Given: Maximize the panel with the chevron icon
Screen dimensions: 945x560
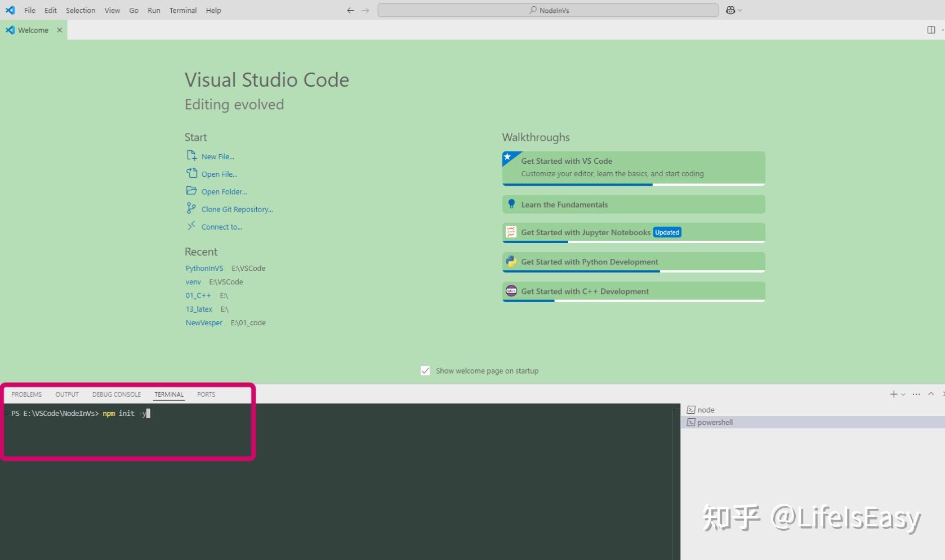Looking at the screenshot, I should point(930,394).
